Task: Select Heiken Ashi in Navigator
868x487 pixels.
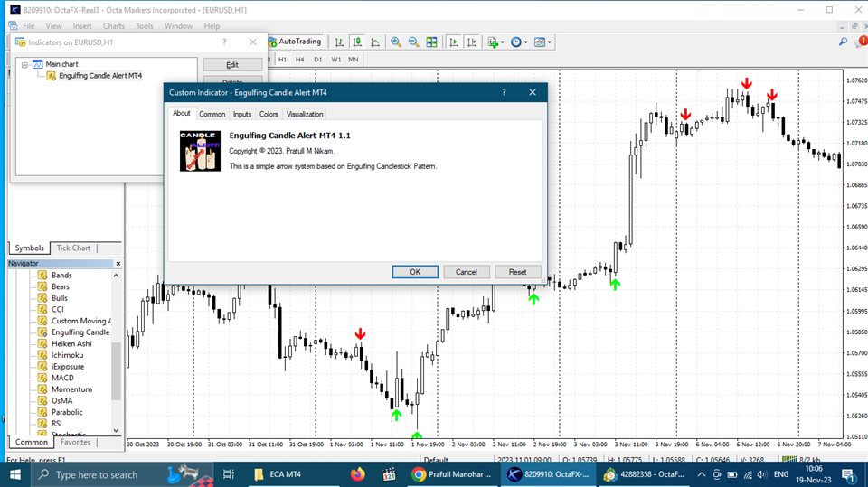Action: pos(71,343)
